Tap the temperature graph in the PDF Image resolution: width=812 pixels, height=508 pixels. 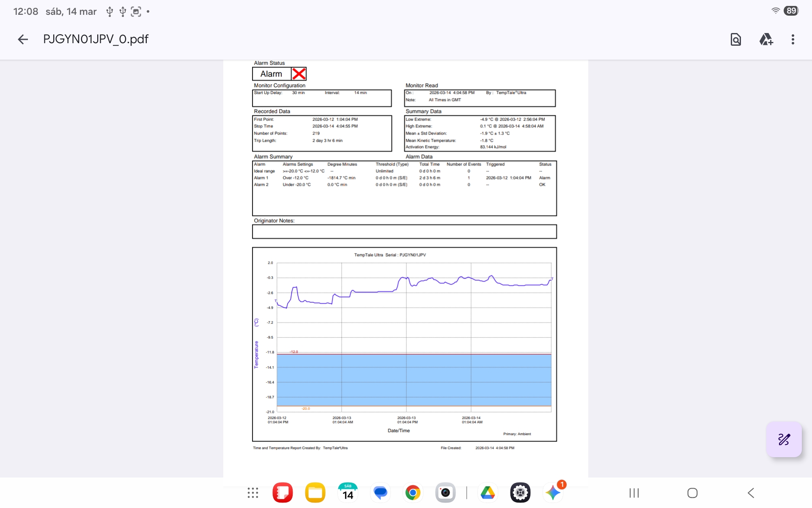coord(404,344)
